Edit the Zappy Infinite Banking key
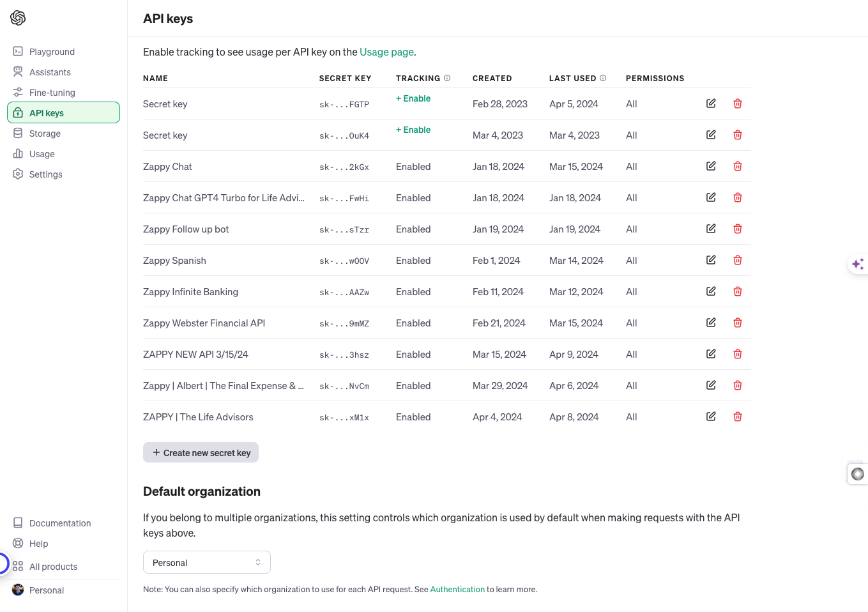This screenshot has height=612, width=868. [711, 291]
